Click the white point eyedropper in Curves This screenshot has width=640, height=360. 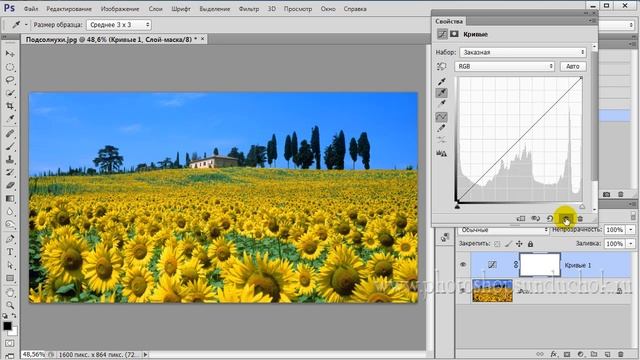(441, 104)
